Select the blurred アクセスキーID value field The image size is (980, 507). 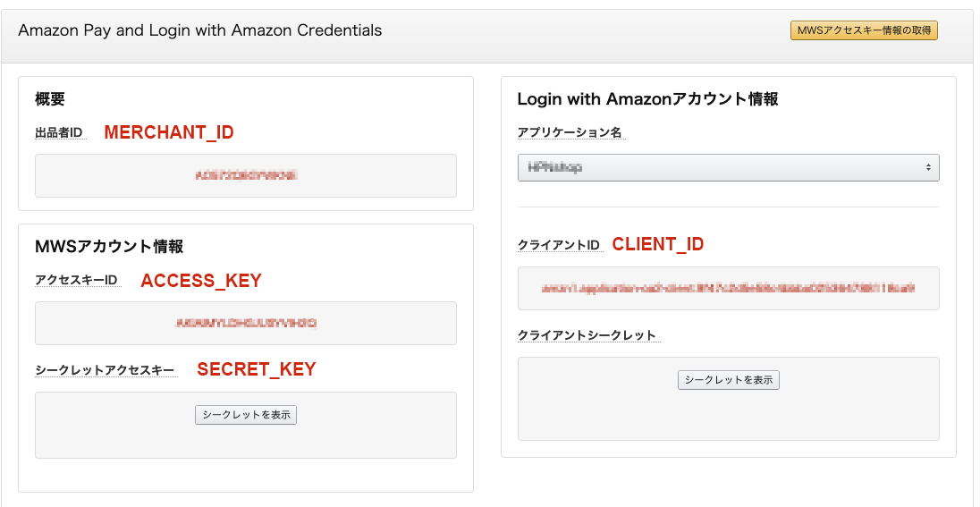pos(246,323)
